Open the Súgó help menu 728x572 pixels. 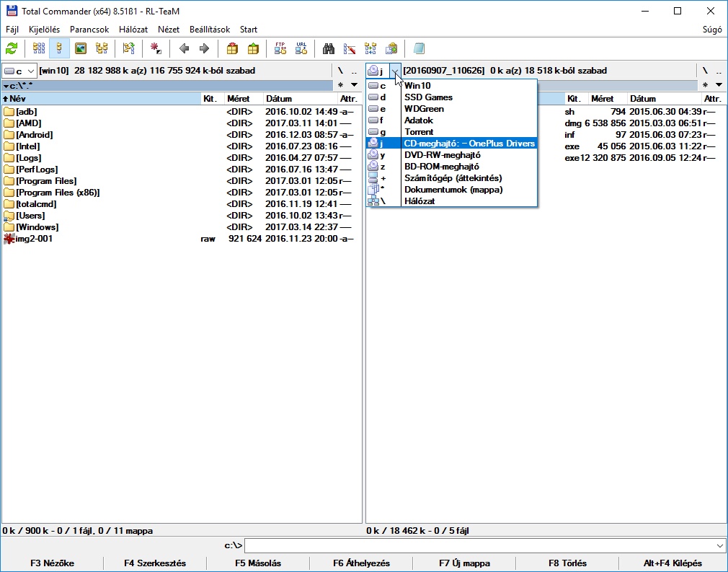pyautogui.click(x=712, y=30)
